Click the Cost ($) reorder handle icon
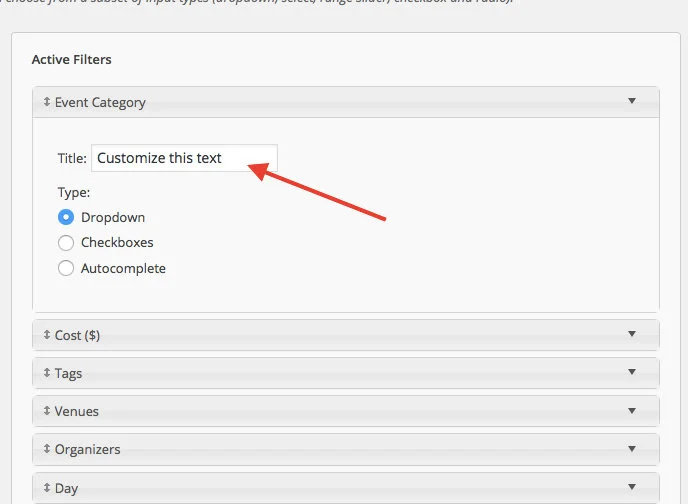 pyautogui.click(x=46, y=335)
